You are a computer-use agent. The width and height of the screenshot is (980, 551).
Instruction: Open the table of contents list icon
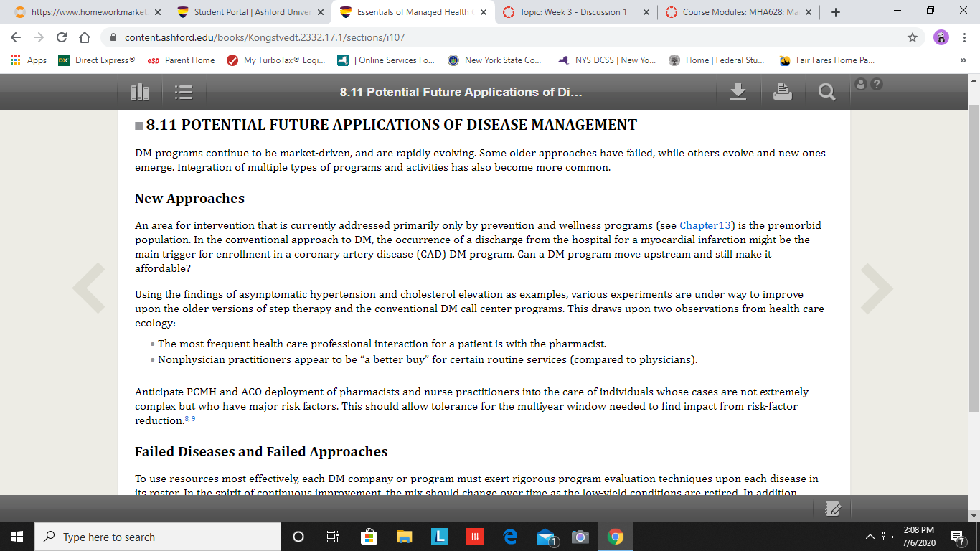pyautogui.click(x=184, y=92)
